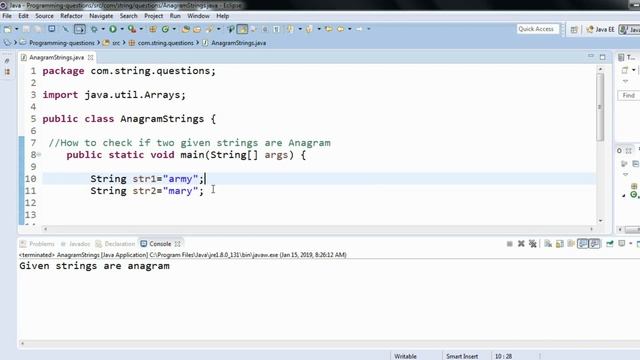
Task: Click com.string.questions in the breadcrumb
Action: coord(165,43)
